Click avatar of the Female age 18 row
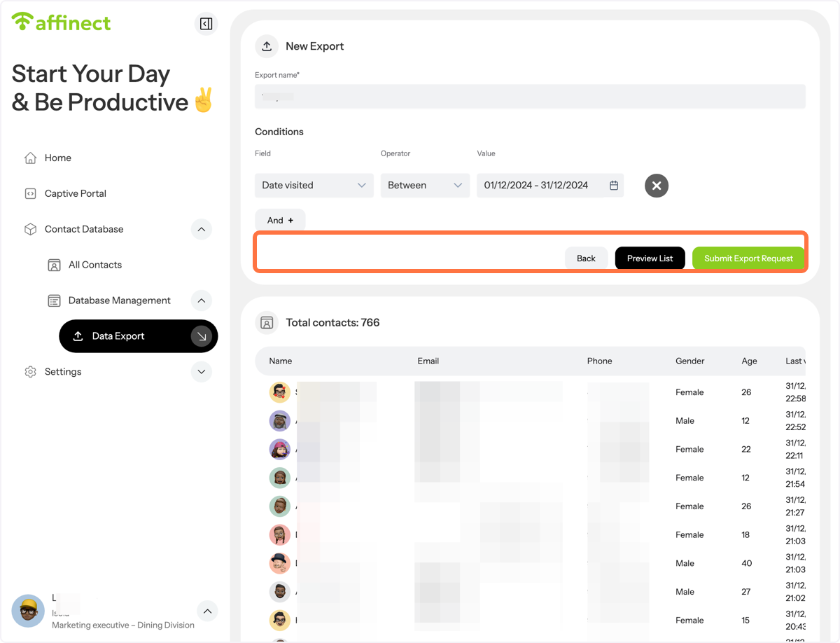Image resolution: width=840 pixels, height=643 pixels. (280, 534)
